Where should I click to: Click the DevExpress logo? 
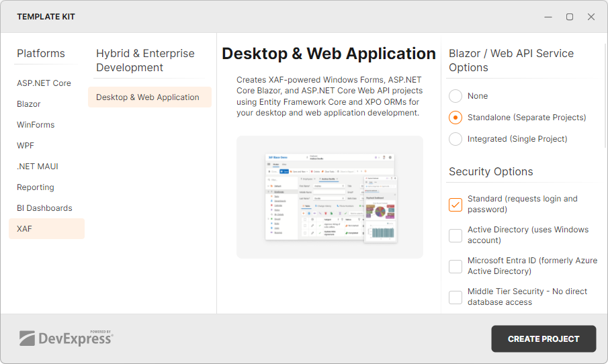click(67, 338)
